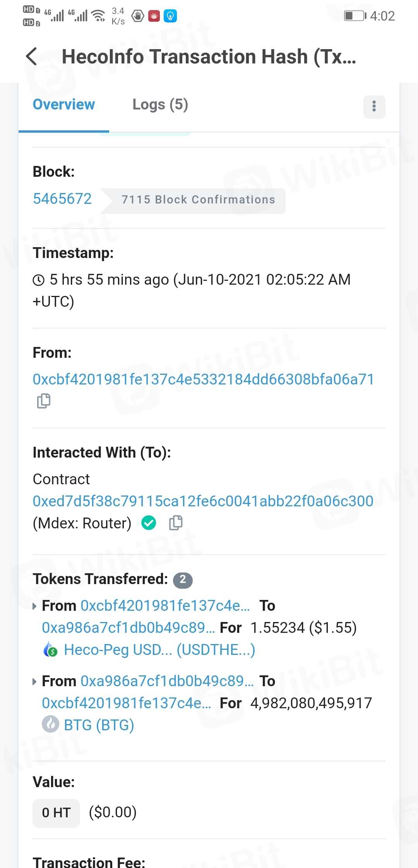Tap the battery indicator in status bar

(355, 16)
